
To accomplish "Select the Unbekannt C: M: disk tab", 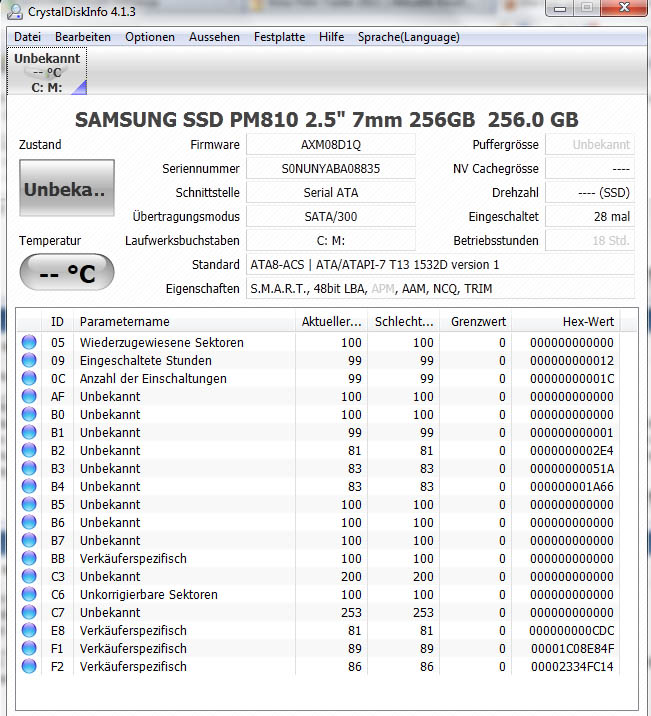I will pos(47,72).
